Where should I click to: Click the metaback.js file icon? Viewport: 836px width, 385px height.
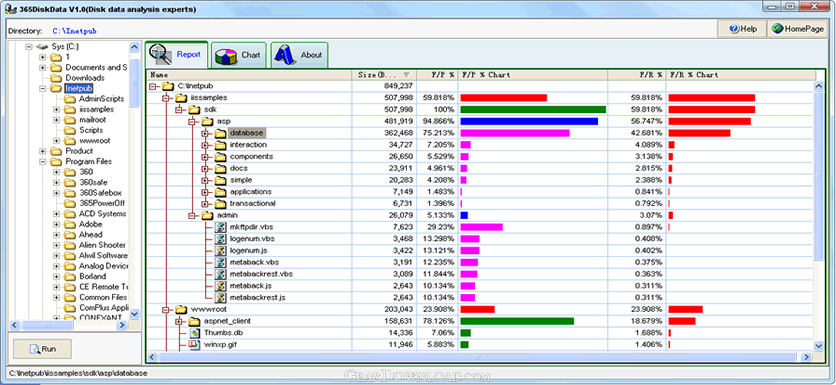coord(221,286)
